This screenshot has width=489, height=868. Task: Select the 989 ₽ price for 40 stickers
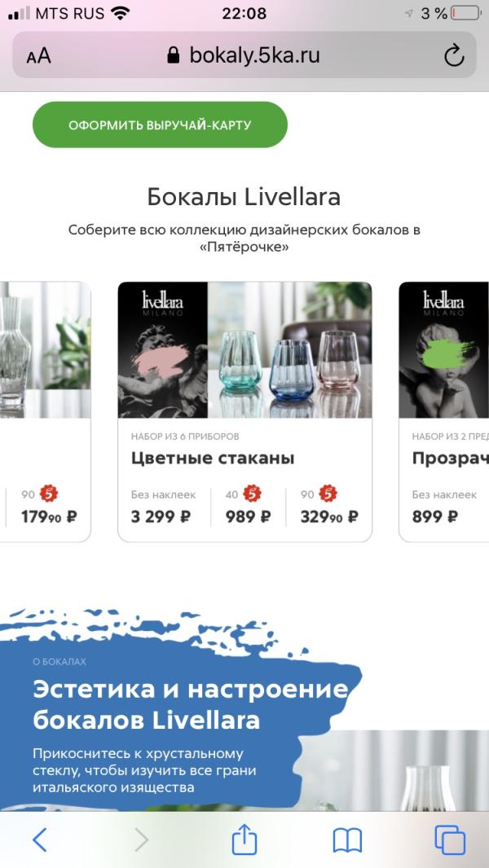(248, 516)
